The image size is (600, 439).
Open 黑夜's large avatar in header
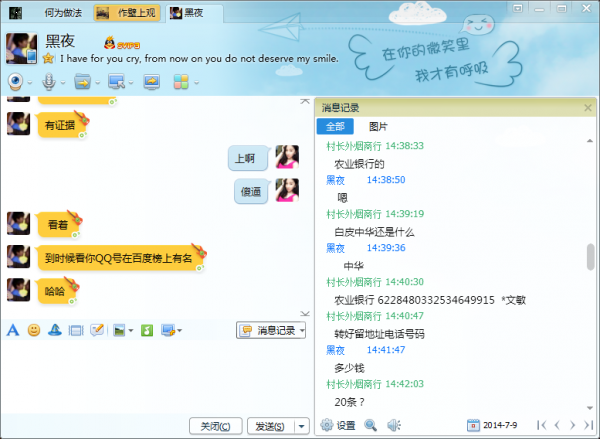[x=22, y=48]
